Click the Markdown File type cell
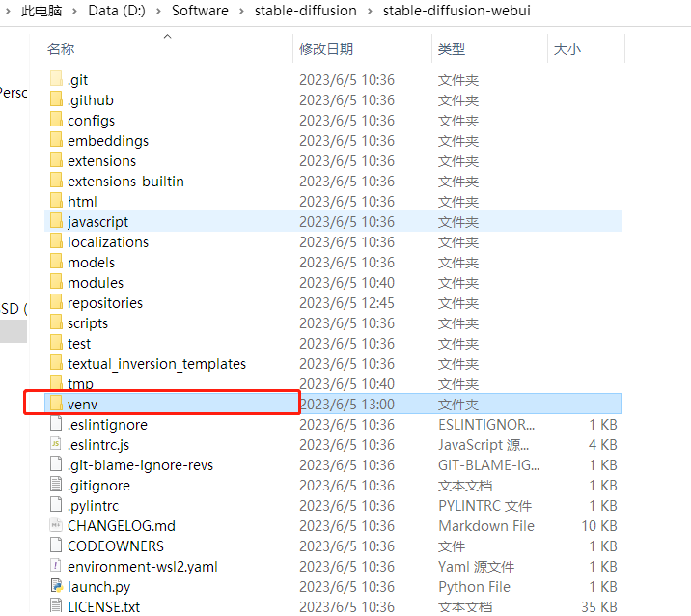 [x=486, y=526]
